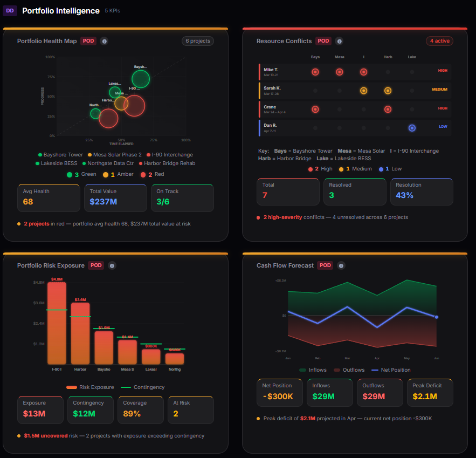Toggle Inflows legend item

313,370
